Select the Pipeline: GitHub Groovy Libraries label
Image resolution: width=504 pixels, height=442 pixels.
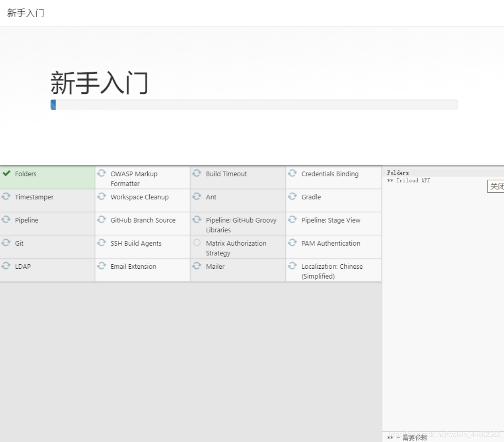(241, 225)
